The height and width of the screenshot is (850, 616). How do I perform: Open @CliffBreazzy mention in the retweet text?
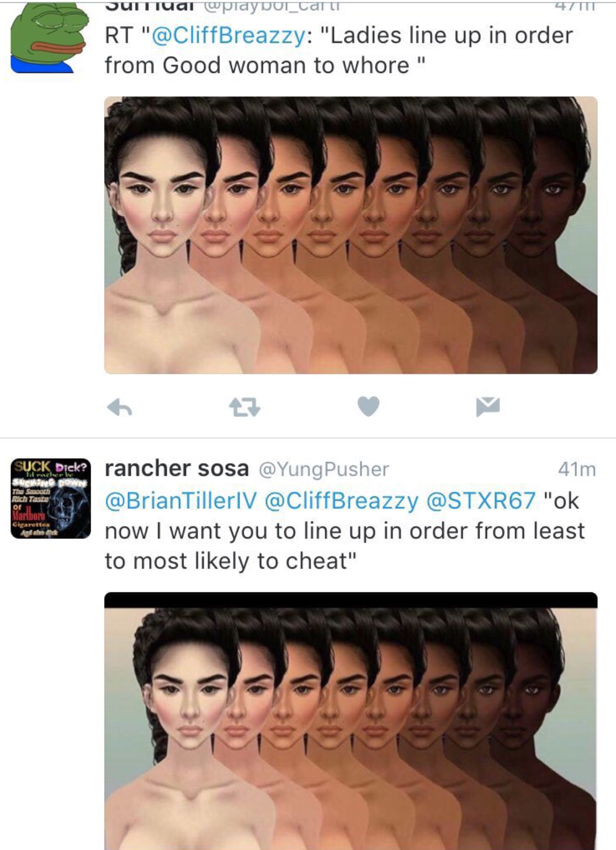coord(228,35)
